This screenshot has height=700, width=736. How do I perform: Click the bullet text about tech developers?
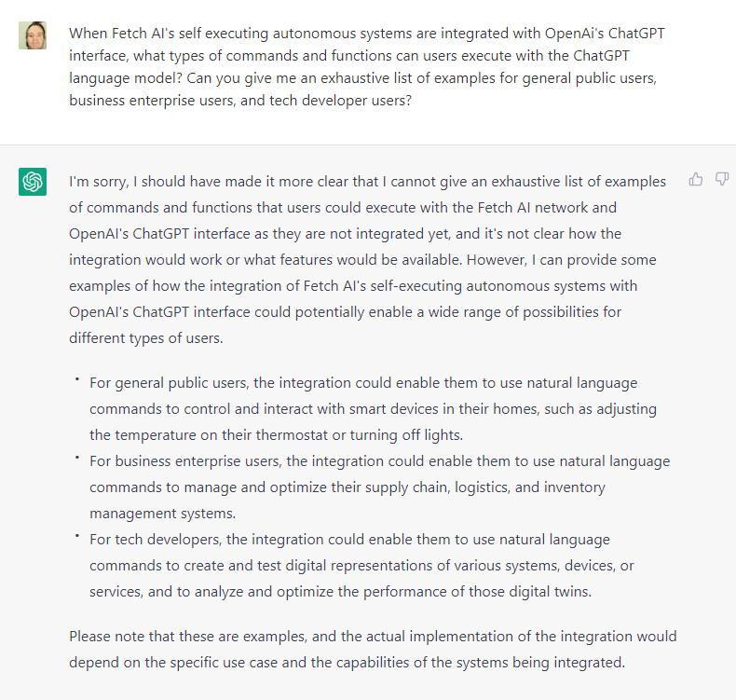(361, 565)
